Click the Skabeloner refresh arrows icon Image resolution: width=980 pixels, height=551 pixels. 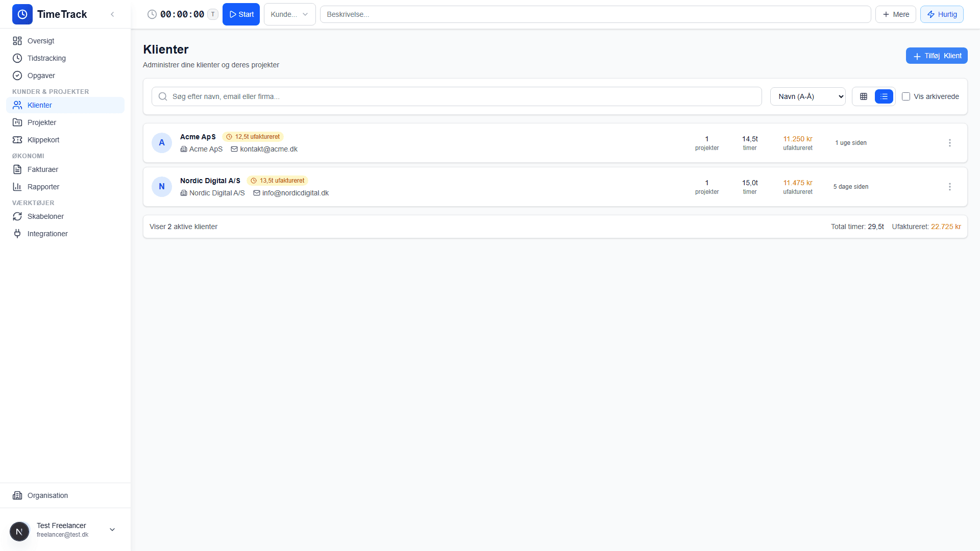coord(17,216)
